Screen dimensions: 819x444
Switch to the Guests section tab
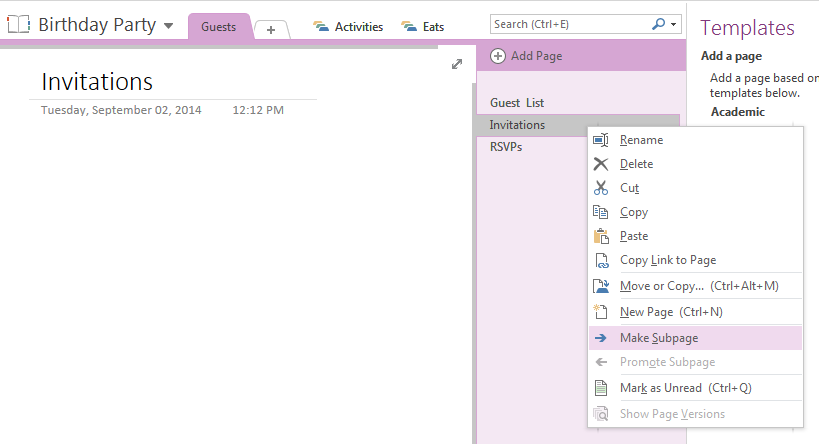218,27
